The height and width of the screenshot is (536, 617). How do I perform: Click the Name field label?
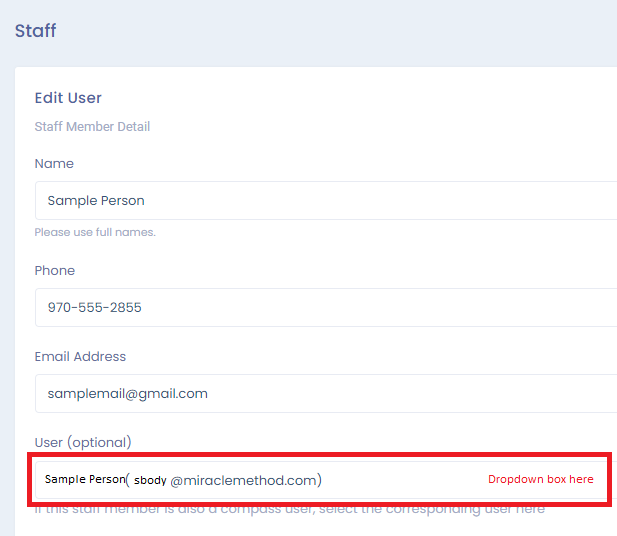click(54, 163)
